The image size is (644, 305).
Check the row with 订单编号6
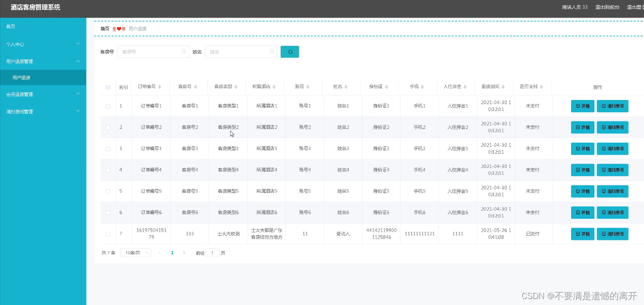(108, 213)
